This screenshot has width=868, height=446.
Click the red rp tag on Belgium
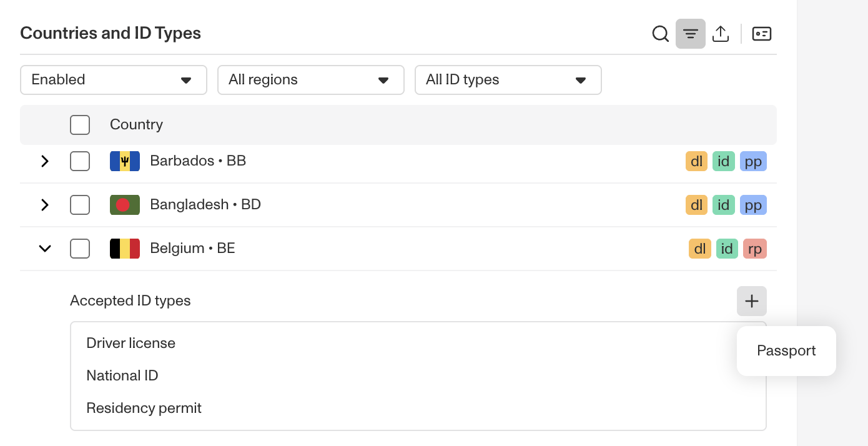755,249
